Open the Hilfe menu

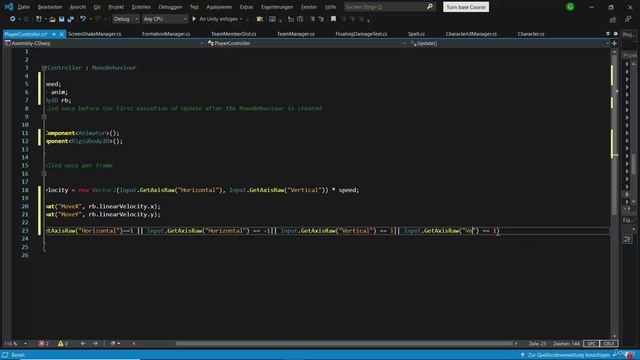point(330,7)
